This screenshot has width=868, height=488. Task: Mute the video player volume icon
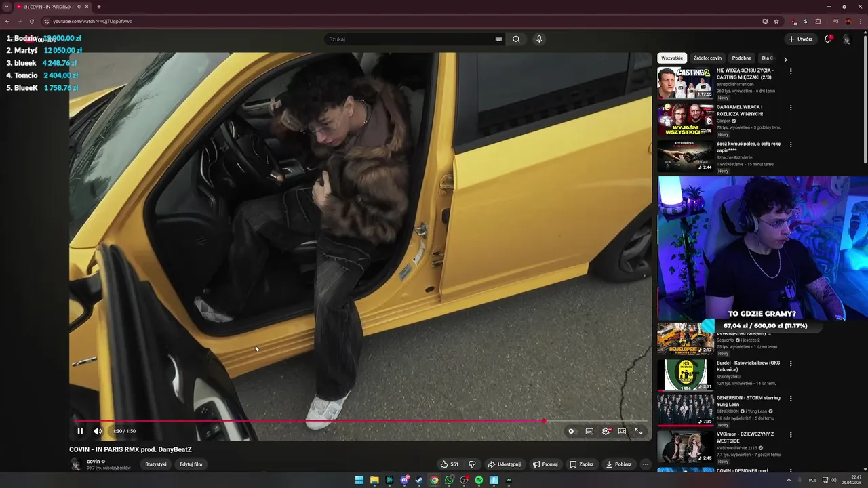coord(98,431)
